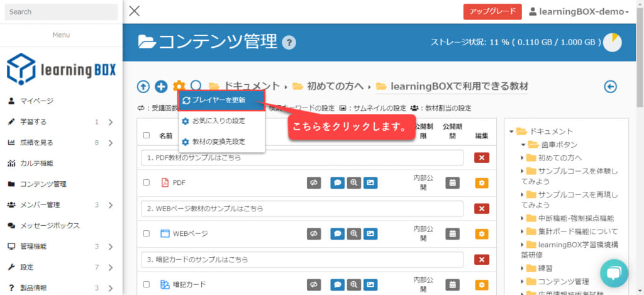The width and height of the screenshot is (644, 295).
Task: Click the up-arrow parent folder icon
Action: click(x=143, y=87)
